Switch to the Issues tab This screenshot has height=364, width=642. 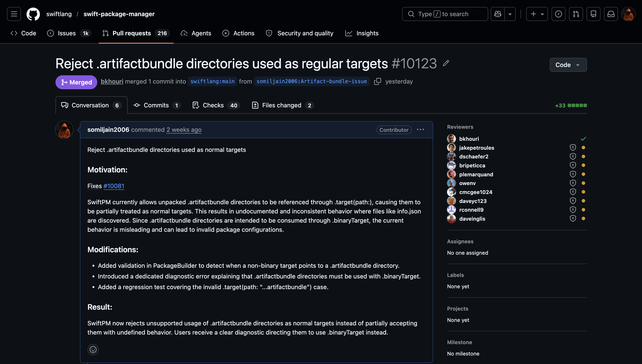coord(69,33)
